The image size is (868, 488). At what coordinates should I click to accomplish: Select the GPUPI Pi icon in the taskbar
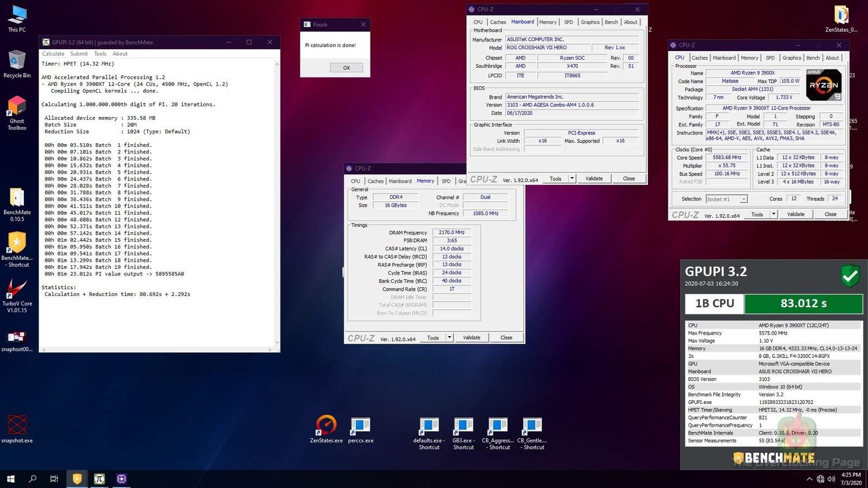coord(99,479)
